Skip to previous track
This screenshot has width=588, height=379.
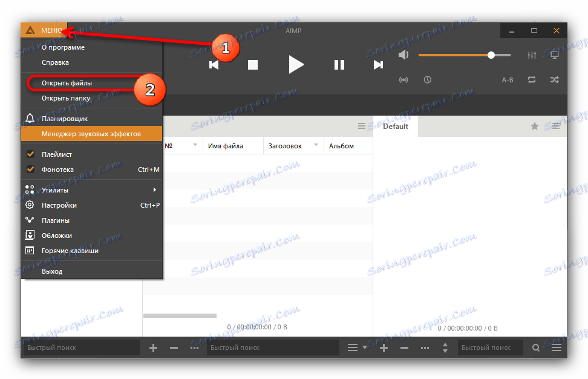coord(214,65)
